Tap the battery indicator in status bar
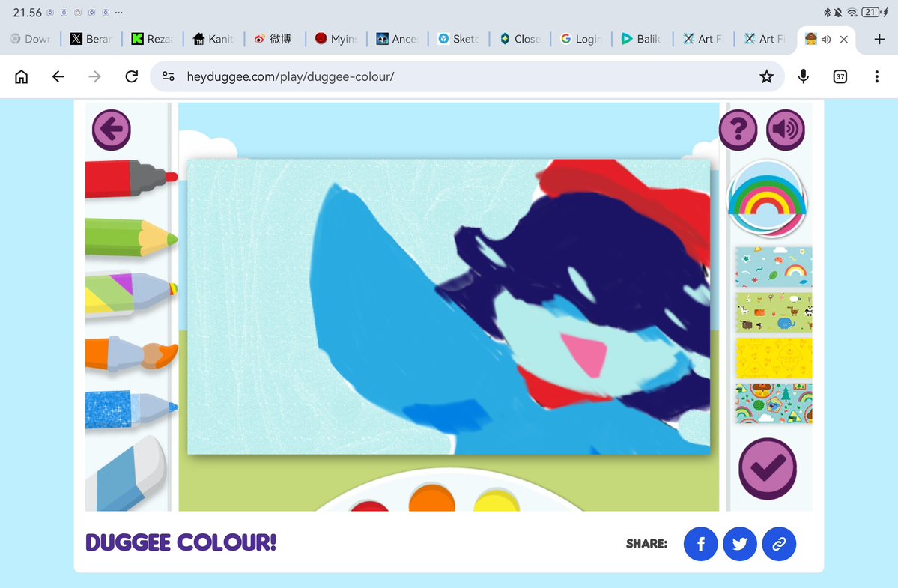The image size is (898, 588). (874, 12)
